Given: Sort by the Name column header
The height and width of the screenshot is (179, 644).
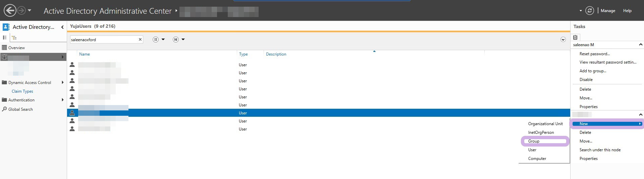Looking at the screenshot, I should click(x=85, y=54).
